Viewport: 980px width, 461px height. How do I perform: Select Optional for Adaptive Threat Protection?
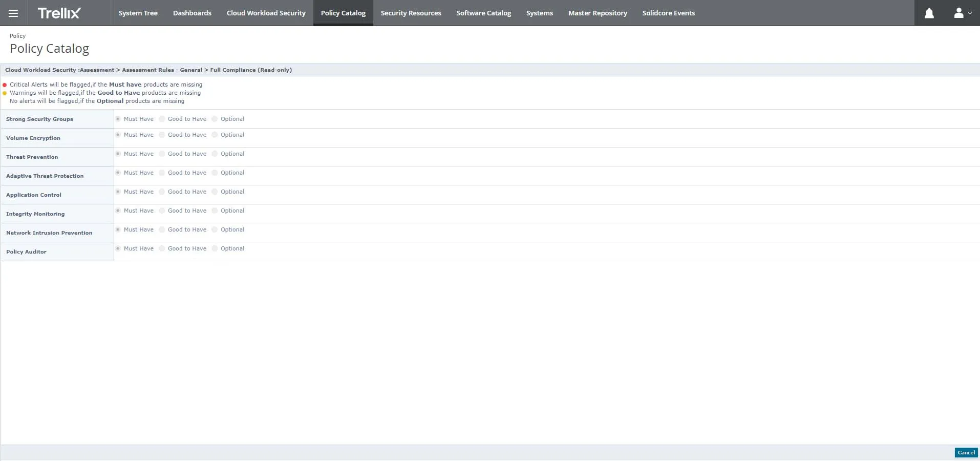pyautogui.click(x=215, y=173)
